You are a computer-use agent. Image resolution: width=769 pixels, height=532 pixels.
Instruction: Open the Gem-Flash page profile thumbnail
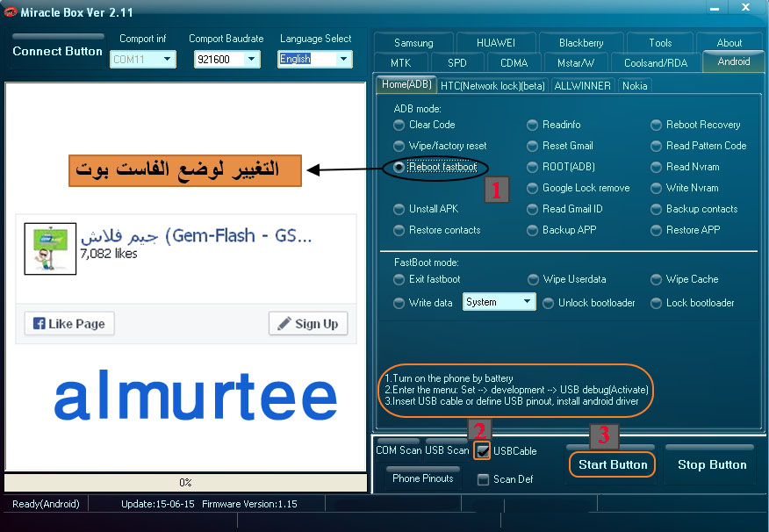tap(50, 248)
